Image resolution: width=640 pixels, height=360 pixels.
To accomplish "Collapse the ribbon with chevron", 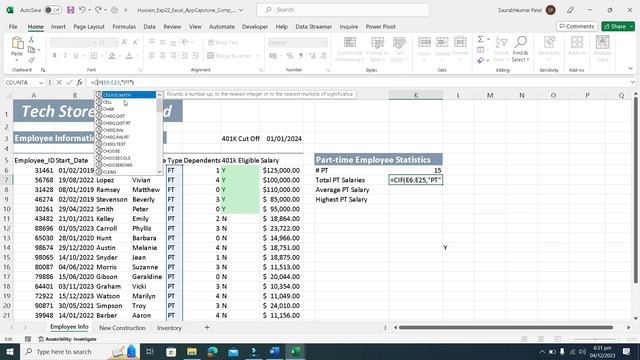I will coord(630,69).
